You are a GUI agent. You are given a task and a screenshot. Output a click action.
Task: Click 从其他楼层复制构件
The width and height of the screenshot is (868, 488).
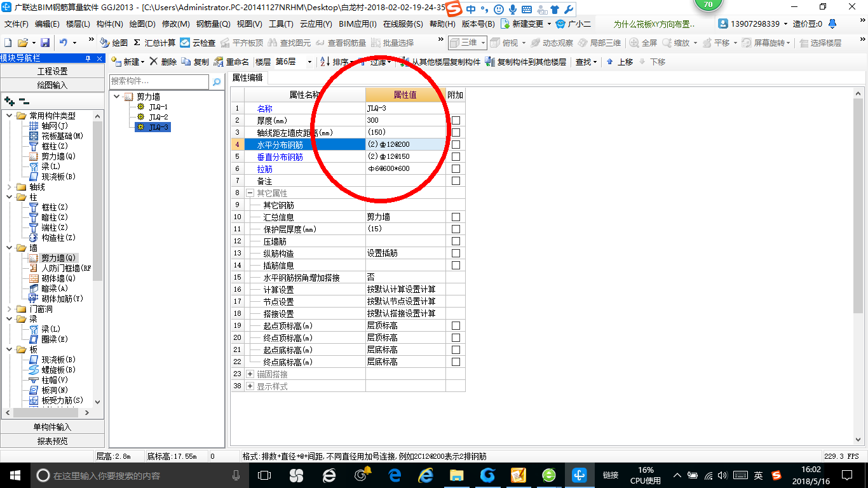click(x=440, y=62)
